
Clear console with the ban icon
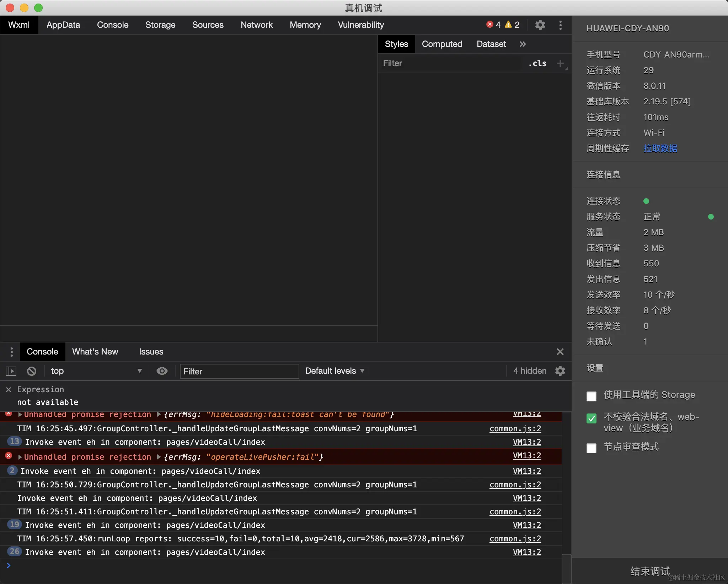(32, 371)
